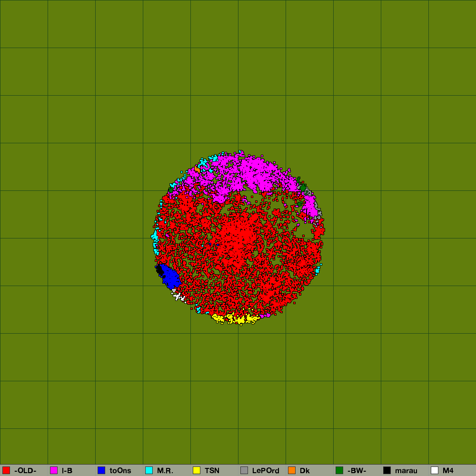This screenshot has height=476, width=476.
Task: Select the '-OLD-' legend label
Action: point(25,471)
